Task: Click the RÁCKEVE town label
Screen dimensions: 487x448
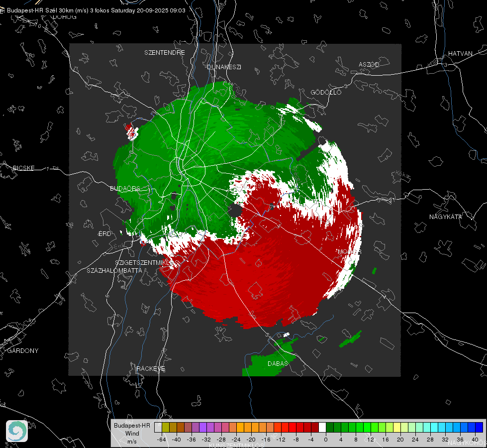Action: coord(151,368)
